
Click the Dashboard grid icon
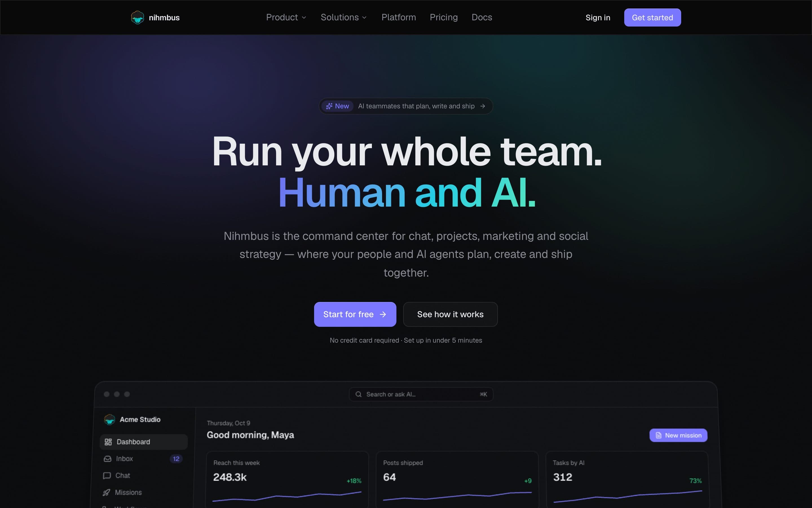[108, 442]
